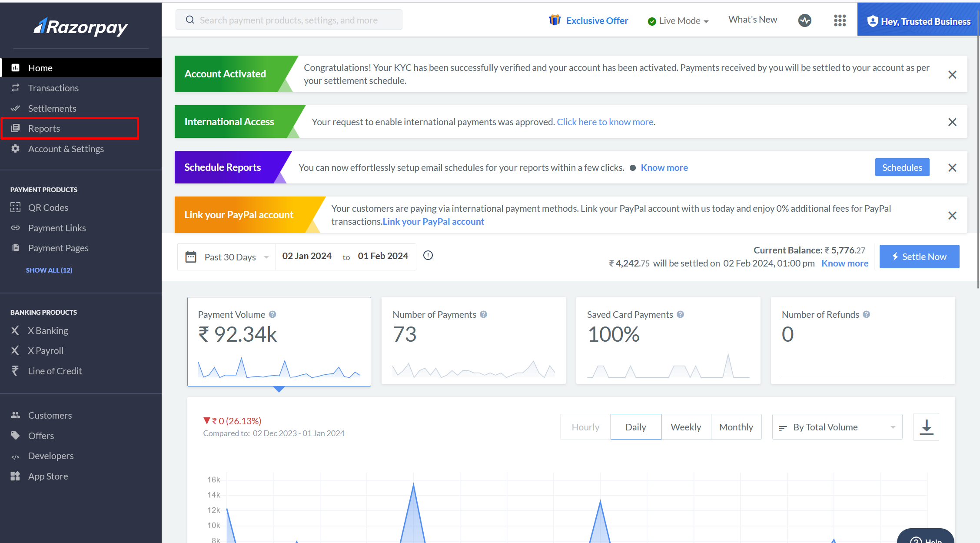Go to Settlements in sidebar
This screenshot has width=980, height=543.
pos(52,108)
